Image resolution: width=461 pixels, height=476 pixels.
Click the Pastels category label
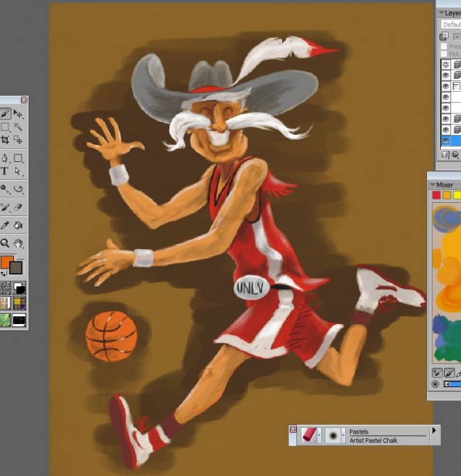click(358, 432)
